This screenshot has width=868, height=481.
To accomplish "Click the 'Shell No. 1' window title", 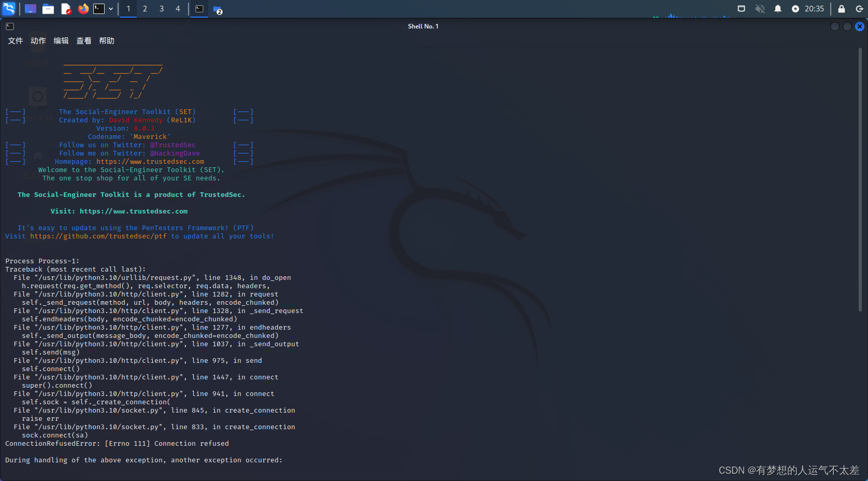I will 423,26.
